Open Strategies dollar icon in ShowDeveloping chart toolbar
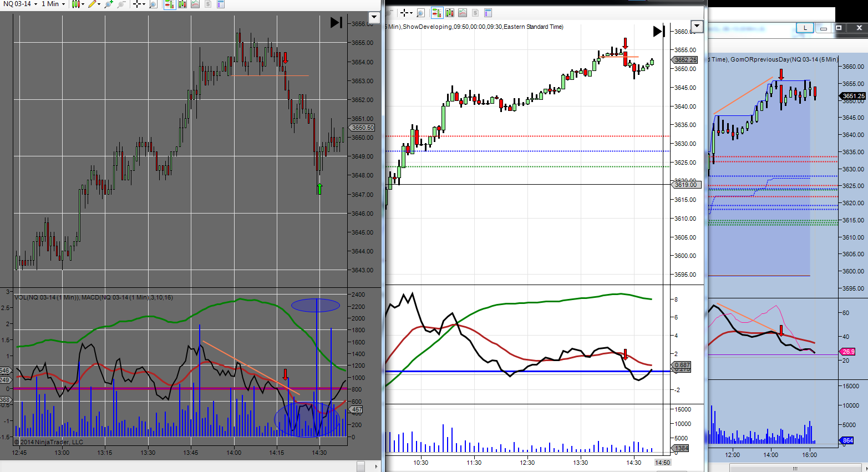 tap(475, 13)
